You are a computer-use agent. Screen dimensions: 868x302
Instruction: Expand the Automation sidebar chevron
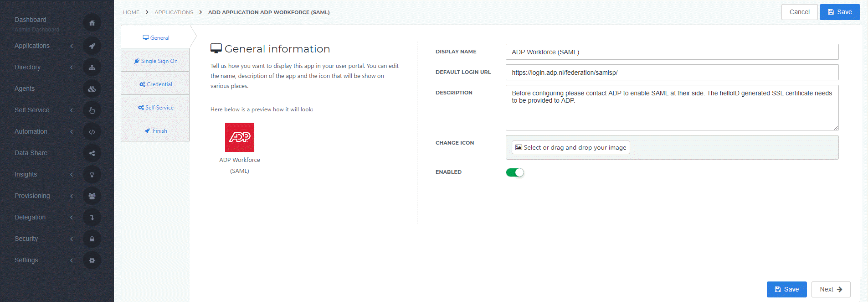tap(72, 131)
